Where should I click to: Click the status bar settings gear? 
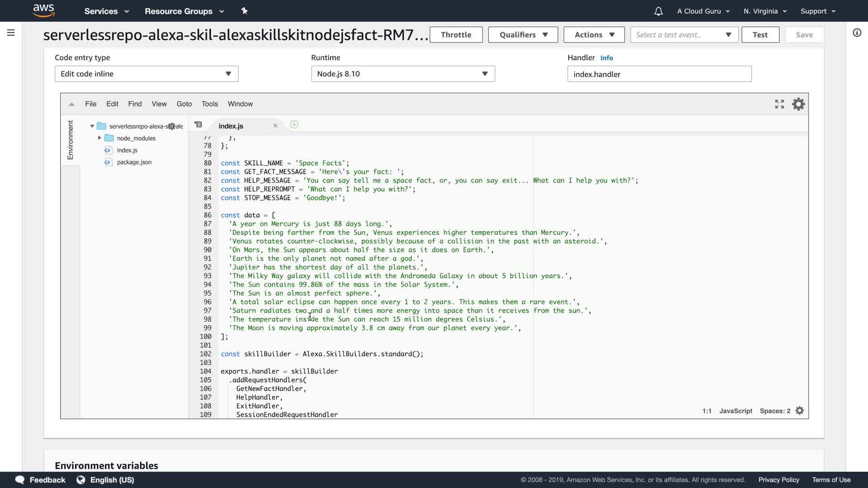(x=799, y=411)
